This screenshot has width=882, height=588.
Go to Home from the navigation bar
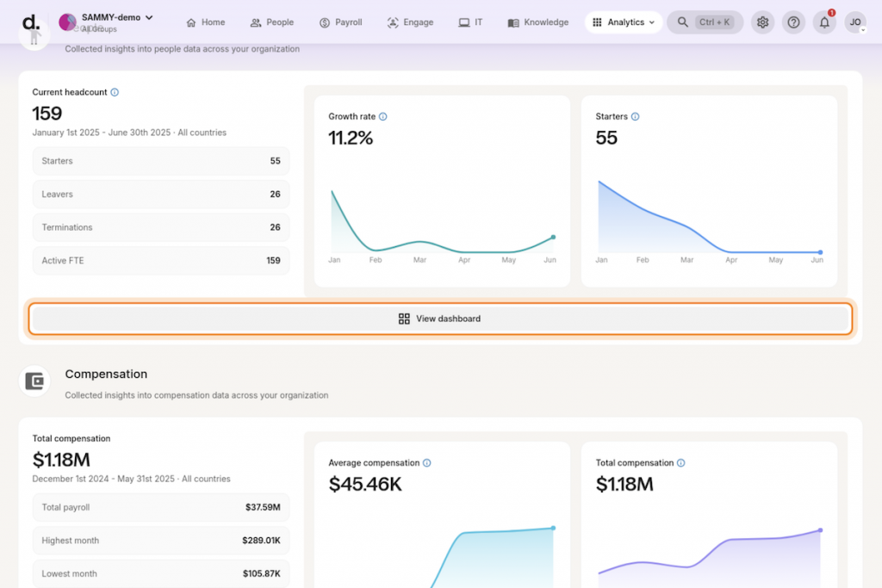coord(205,22)
